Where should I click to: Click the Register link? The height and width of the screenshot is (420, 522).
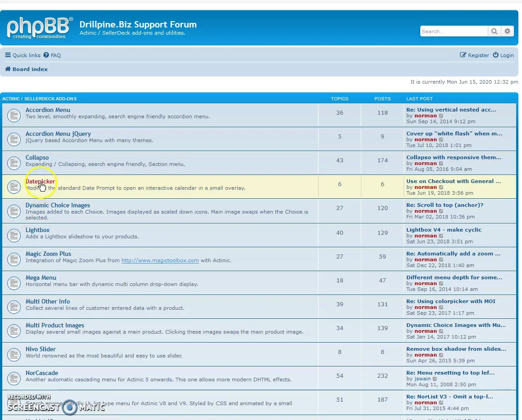[474, 55]
